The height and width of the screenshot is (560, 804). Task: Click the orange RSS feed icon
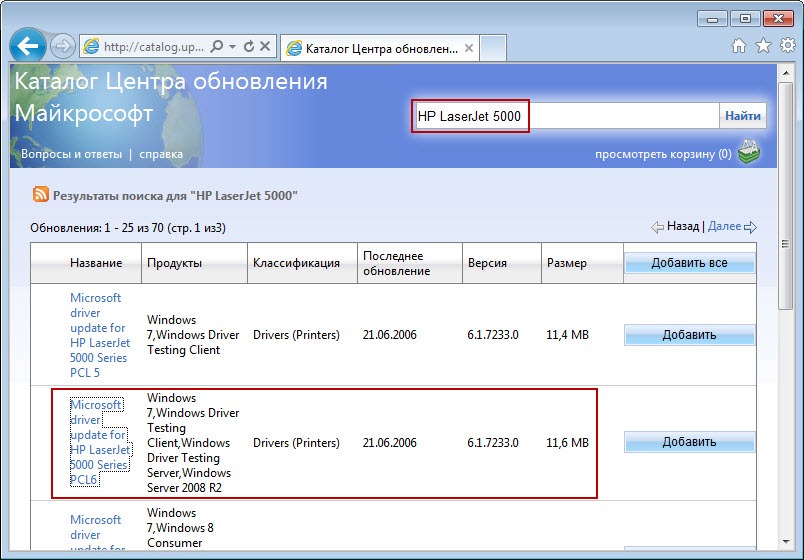pyautogui.click(x=41, y=194)
